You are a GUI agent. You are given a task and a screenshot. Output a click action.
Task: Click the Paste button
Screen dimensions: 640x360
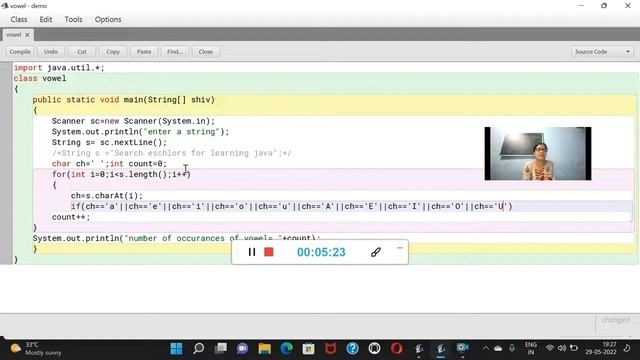click(144, 52)
